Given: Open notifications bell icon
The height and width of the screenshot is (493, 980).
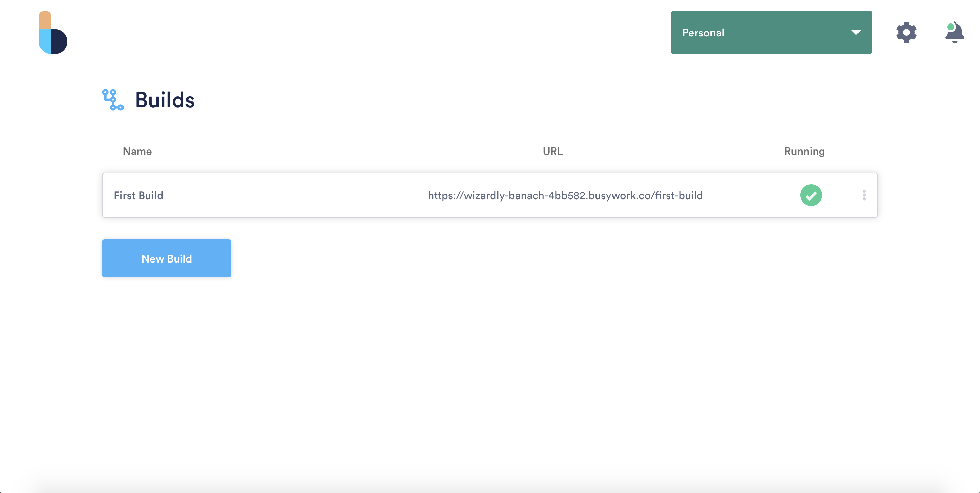Looking at the screenshot, I should click(x=955, y=33).
